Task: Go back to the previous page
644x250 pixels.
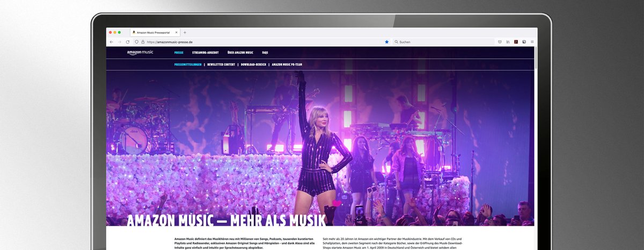Action: 112,42
